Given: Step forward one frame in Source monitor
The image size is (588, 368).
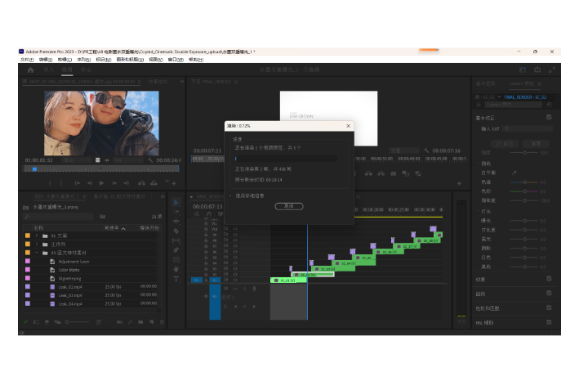Looking at the screenshot, I should (114, 183).
